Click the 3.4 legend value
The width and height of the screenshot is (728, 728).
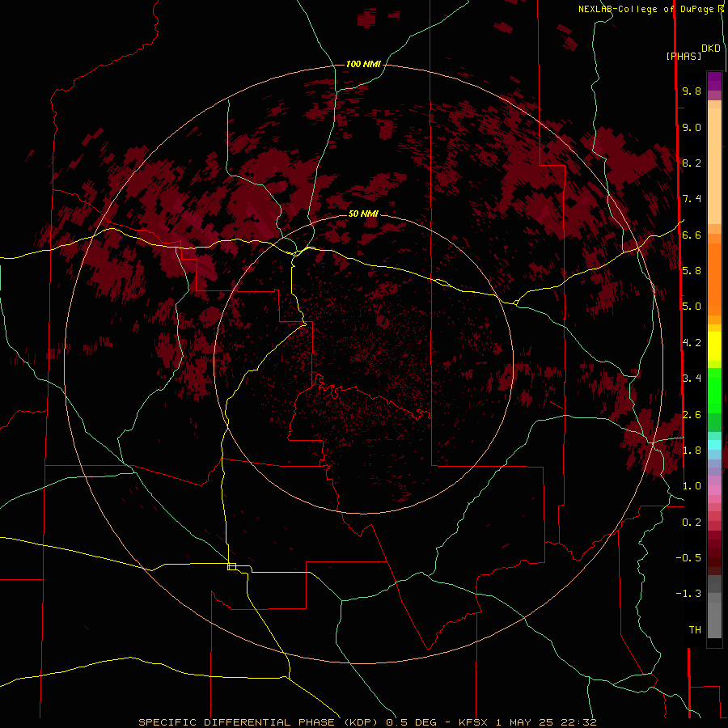tap(692, 379)
